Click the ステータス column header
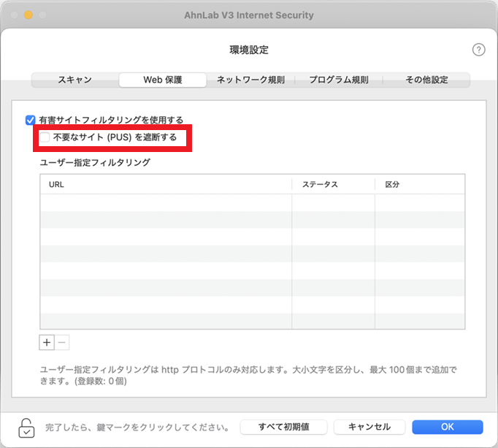The height and width of the screenshot is (448, 498). 333,184
